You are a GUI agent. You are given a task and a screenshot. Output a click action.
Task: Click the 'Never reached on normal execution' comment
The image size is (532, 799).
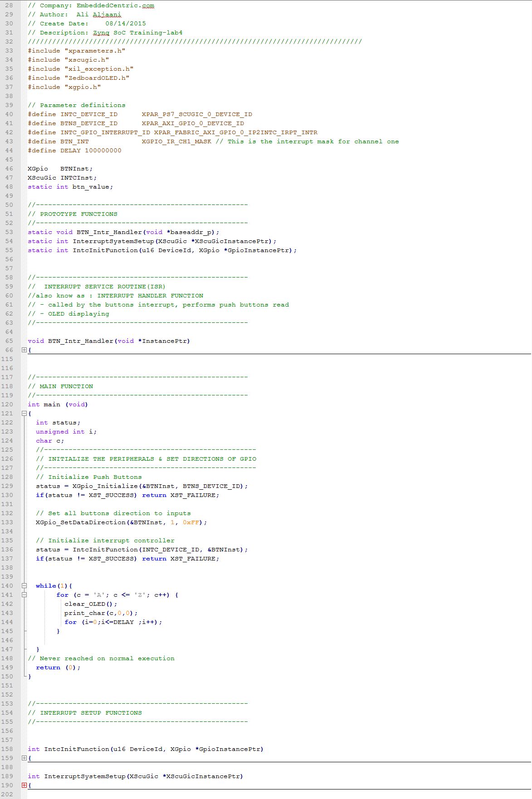pyautogui.click(x=101, y=658)
